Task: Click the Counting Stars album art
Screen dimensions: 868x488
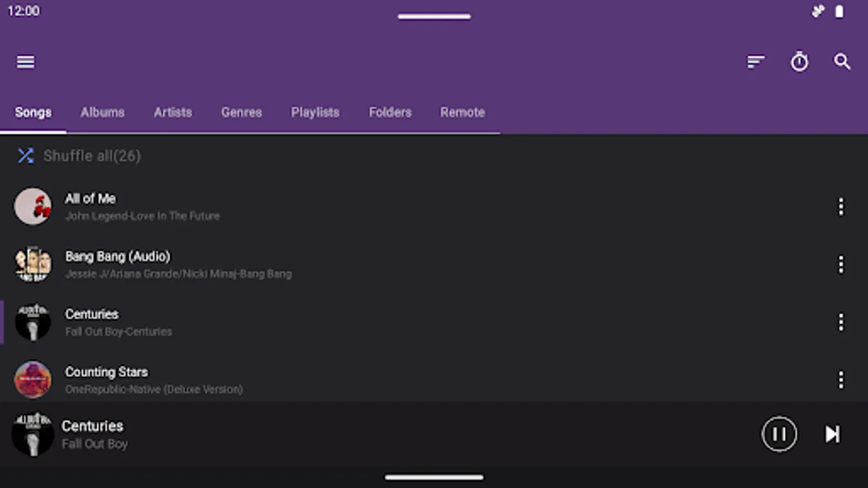Action: [33, 380]
